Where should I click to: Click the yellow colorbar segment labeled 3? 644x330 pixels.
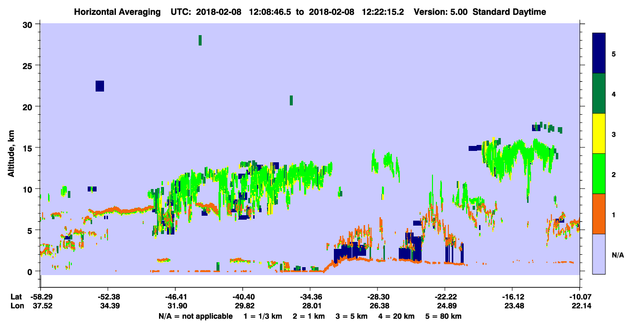tap(599, 134)
